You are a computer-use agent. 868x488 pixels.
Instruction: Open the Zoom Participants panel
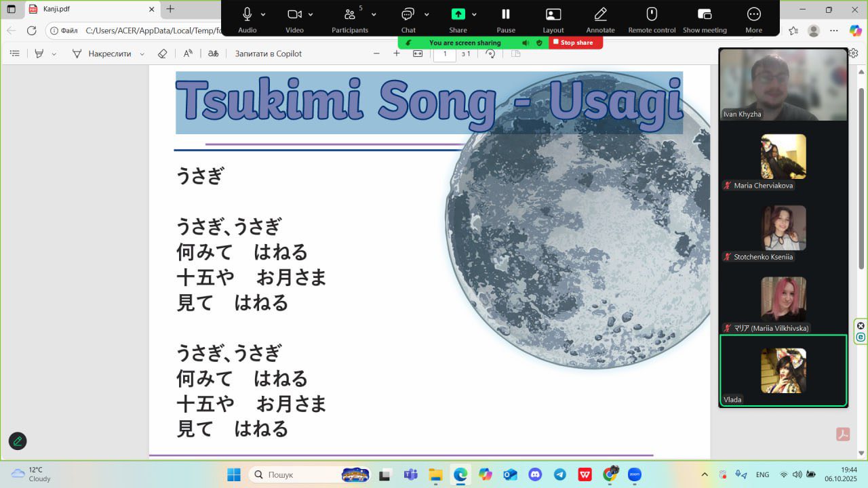coord(350,15)
